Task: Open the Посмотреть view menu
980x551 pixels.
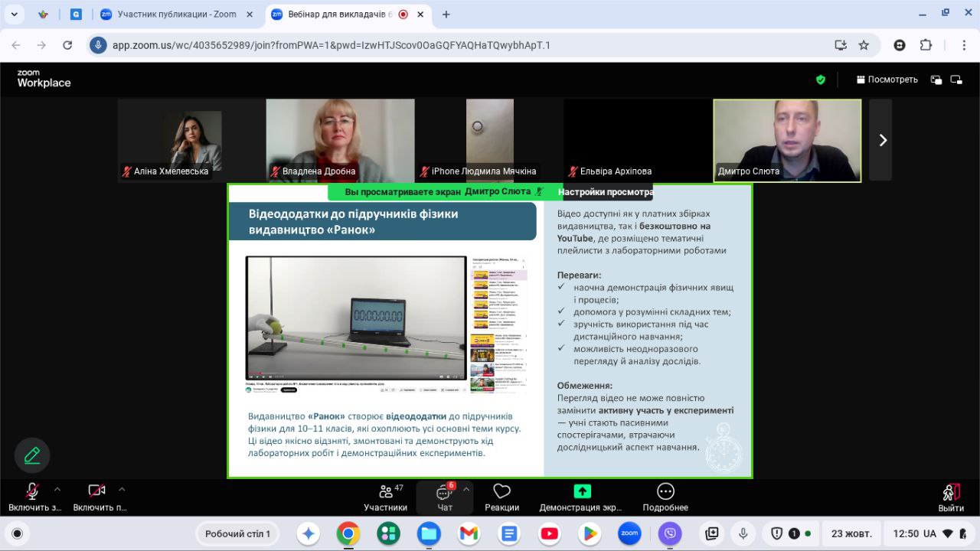Action: tap(887, 80)
